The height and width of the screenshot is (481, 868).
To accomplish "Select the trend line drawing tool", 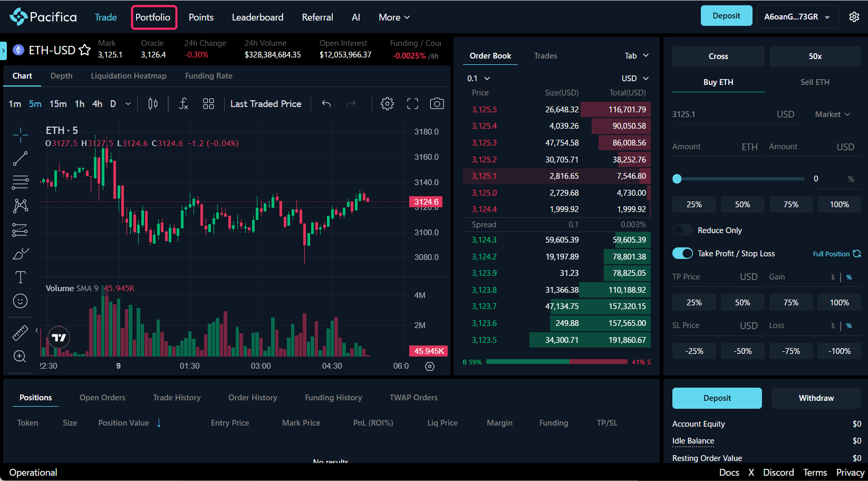I will (x=20, y=158).
